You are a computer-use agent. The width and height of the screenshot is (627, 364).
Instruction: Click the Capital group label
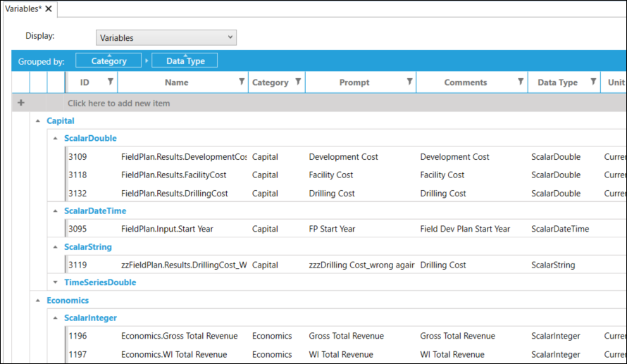pyautogui.click(x=61, y=120)
